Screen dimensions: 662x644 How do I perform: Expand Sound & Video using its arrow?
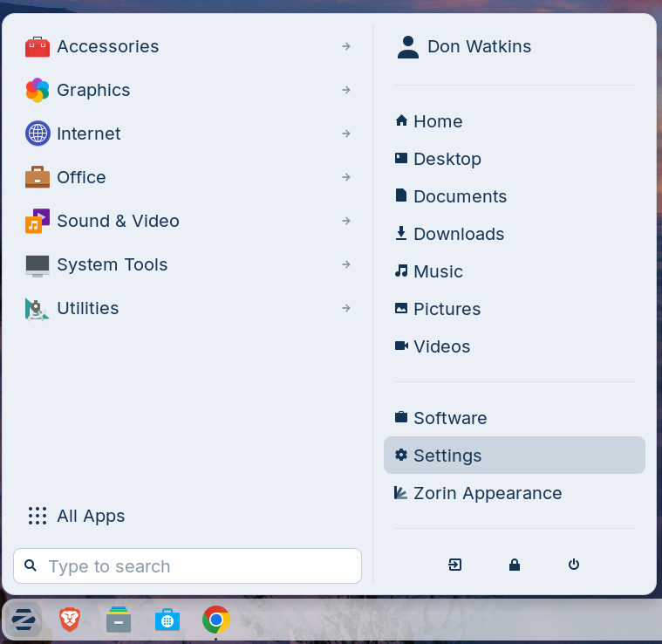[x=346, y=221]
